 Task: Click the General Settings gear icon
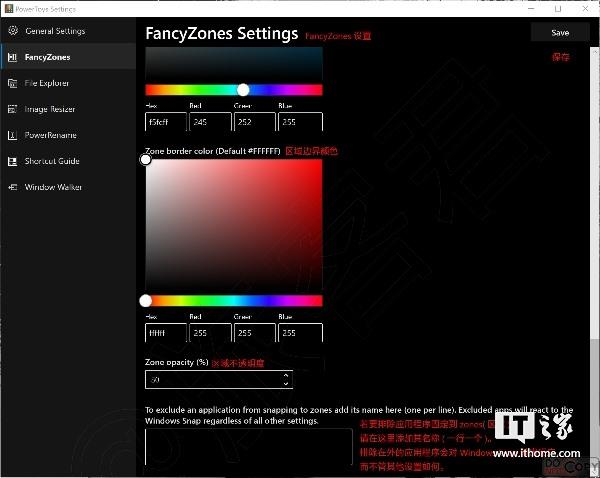point(13,31)
